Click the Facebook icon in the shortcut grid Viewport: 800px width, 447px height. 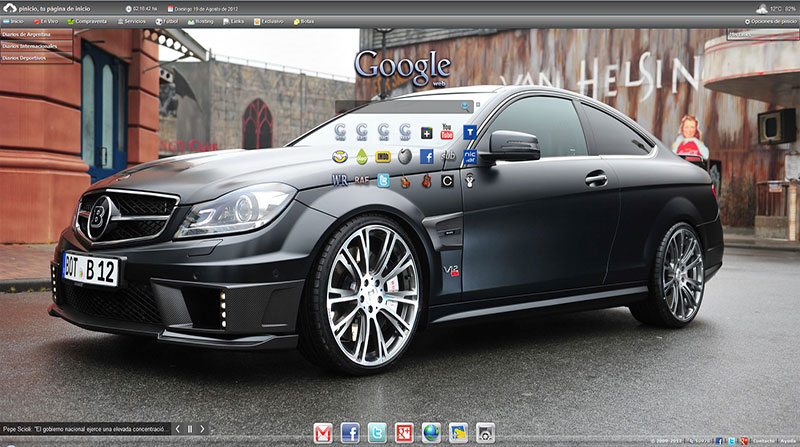click(426, 156)
